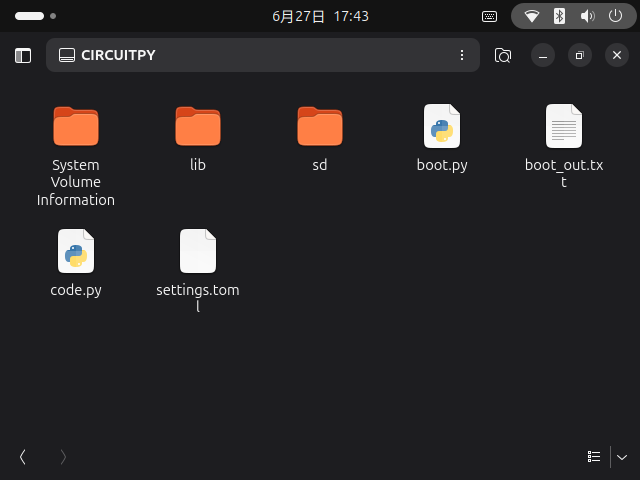Viewport: 640px width, 480px height.
Task: Click the settings.toml file name
Action: pos(198,298)
